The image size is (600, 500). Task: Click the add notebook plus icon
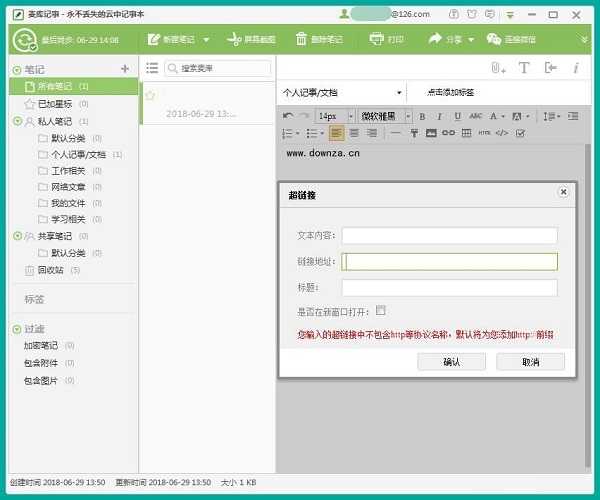tap(125, 69)
